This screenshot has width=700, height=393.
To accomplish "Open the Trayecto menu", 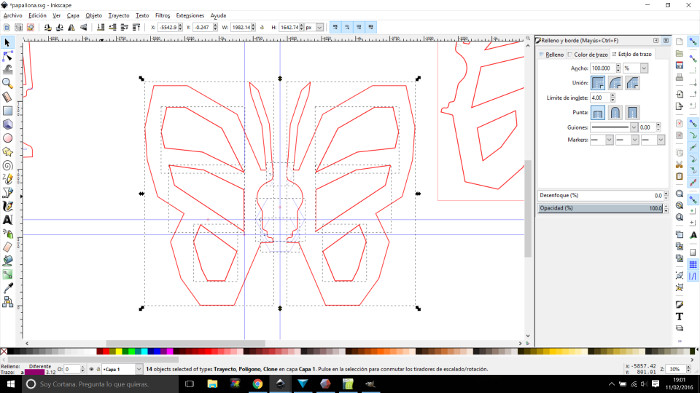I will tap(118, 15).
